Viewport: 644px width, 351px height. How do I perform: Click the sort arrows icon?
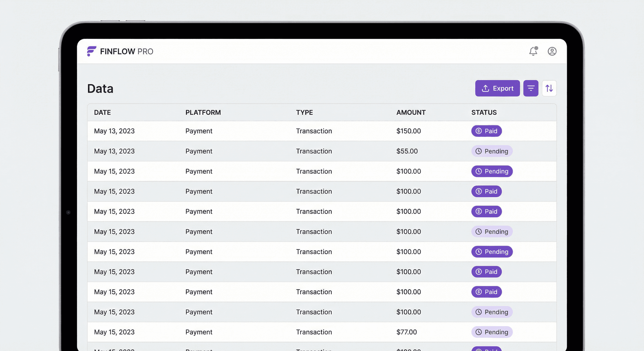pos(549,88)
